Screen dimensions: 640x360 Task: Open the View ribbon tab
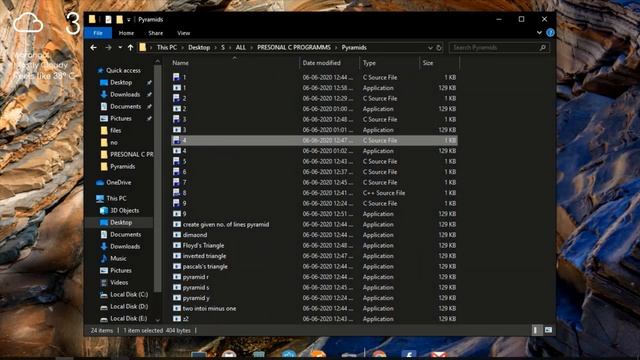tap(183, 33)
